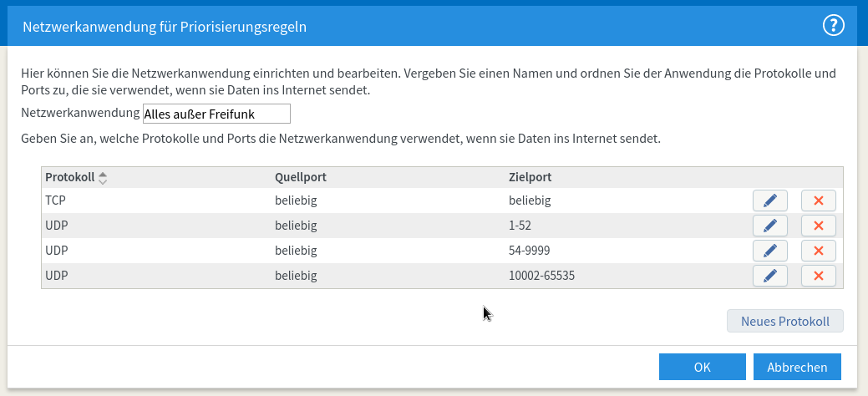
Task: Select the Protokoll column header
Action: pyautogui.click(x=69, y=178)
